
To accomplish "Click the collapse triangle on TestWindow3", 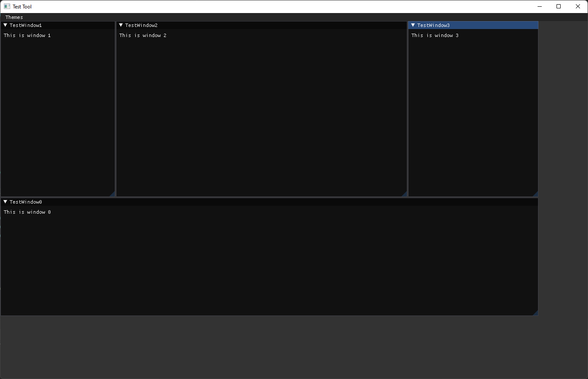I will (x=413, y=25).
